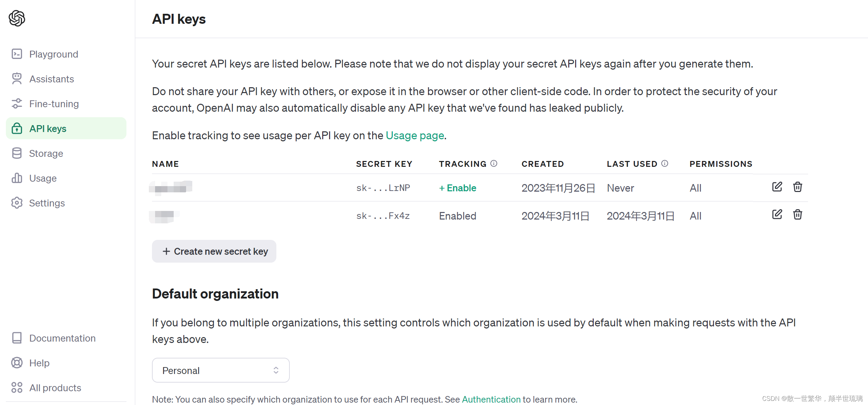Expand the Personal organization dropdown
Screen dimensions: 868x405
[221, 370]
